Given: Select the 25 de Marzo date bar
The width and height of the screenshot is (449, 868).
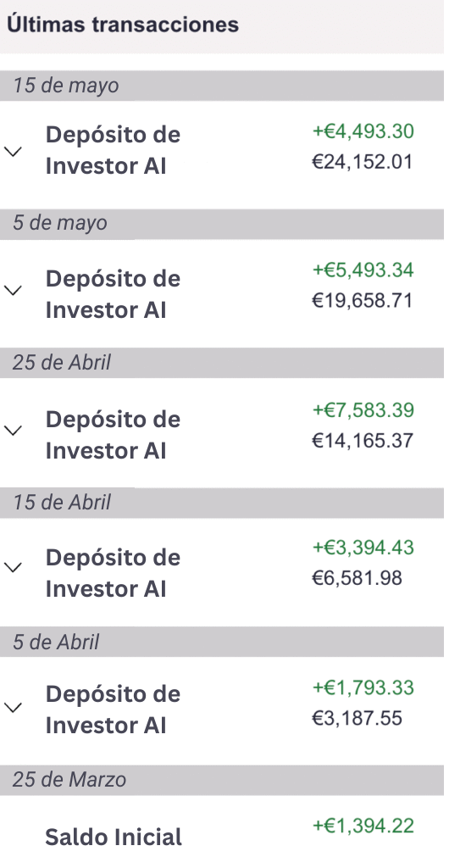Looking at the screenshot, I should pyautogui.click(x=222, y=780).
